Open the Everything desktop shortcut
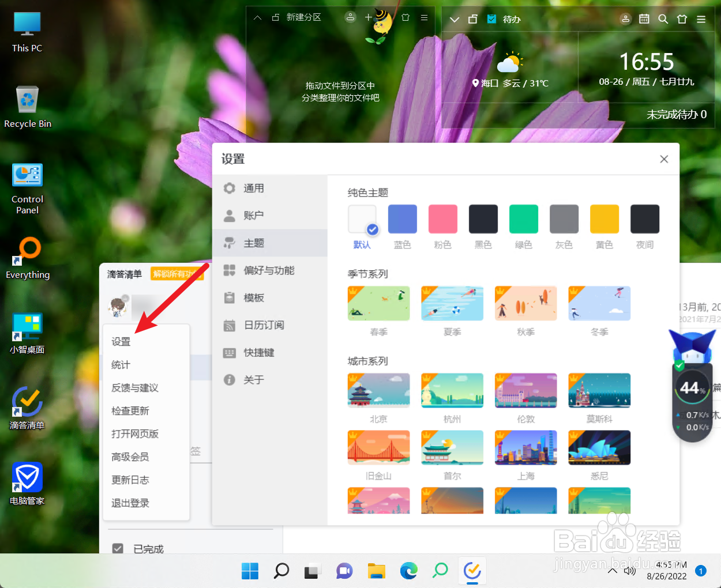Screen dimensions: 721x588 [27, 258]
